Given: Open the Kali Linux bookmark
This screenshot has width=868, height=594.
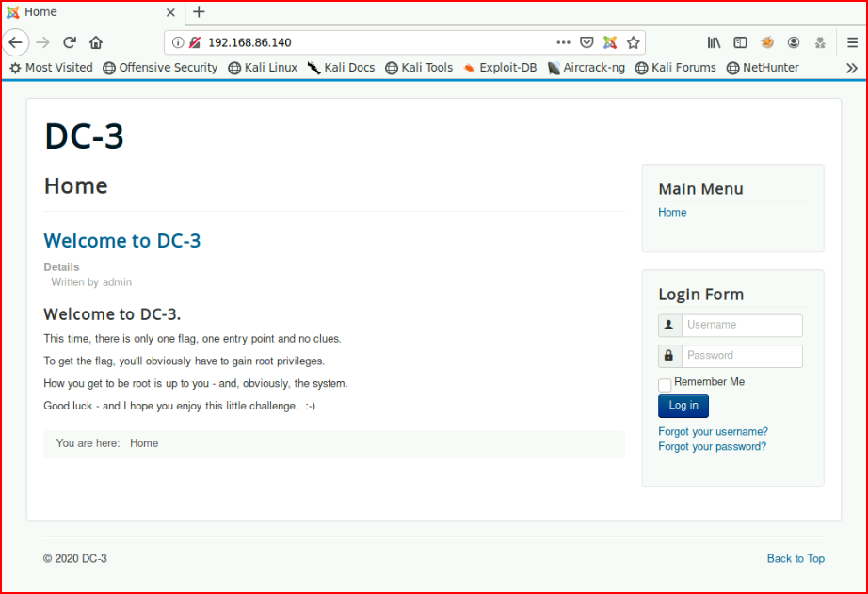Looking at the screenshot, I should (263, 68).
